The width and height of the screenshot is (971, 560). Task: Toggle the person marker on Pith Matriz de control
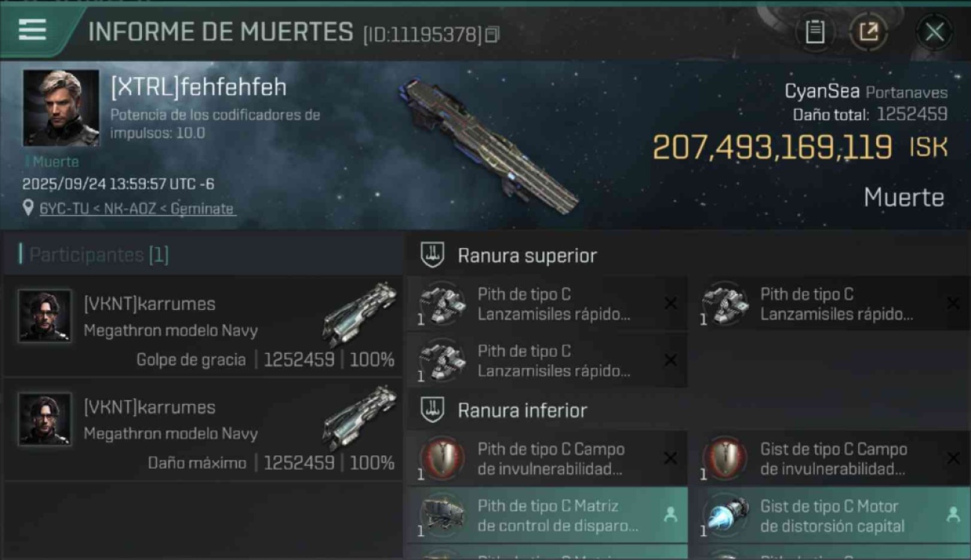pos(671,514)
